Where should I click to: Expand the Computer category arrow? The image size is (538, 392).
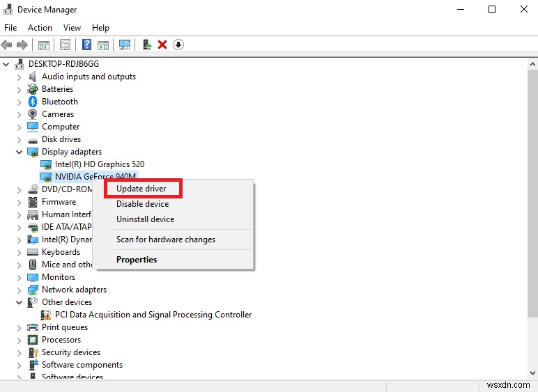pyautogui.click(x=20, y=127)
